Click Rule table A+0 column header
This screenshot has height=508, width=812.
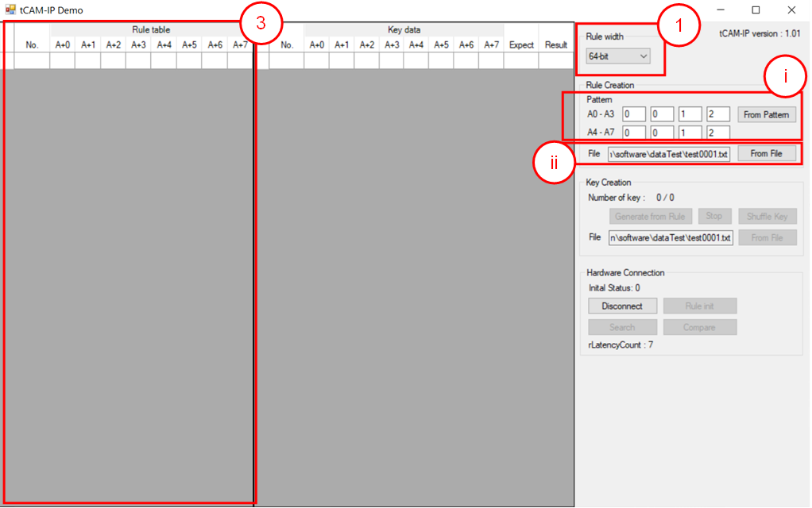(63, 45)
